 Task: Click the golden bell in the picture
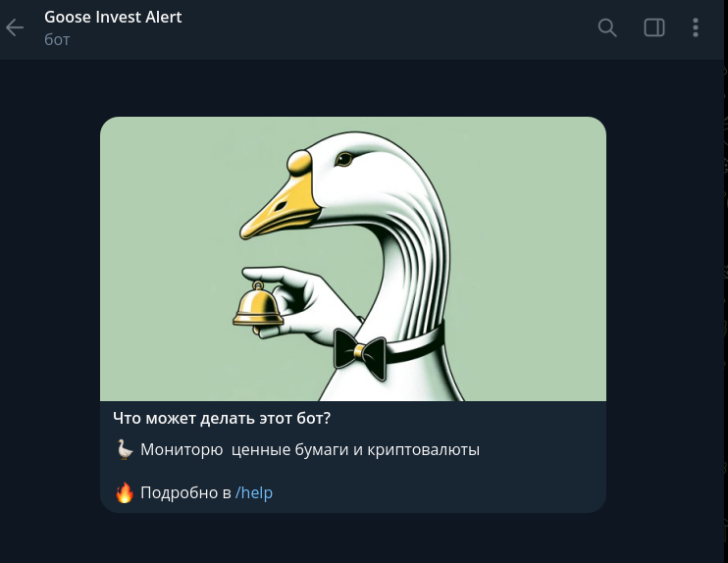258,305
